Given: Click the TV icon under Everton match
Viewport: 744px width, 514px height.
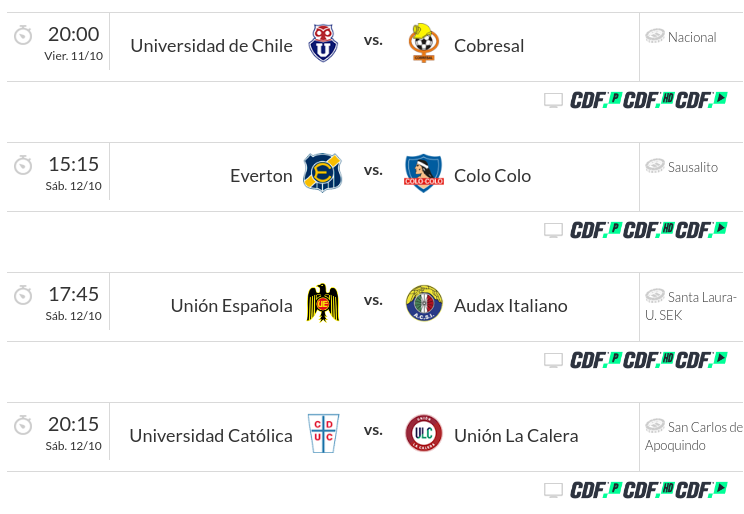Looking at the screenshot, I should [553, 230].
